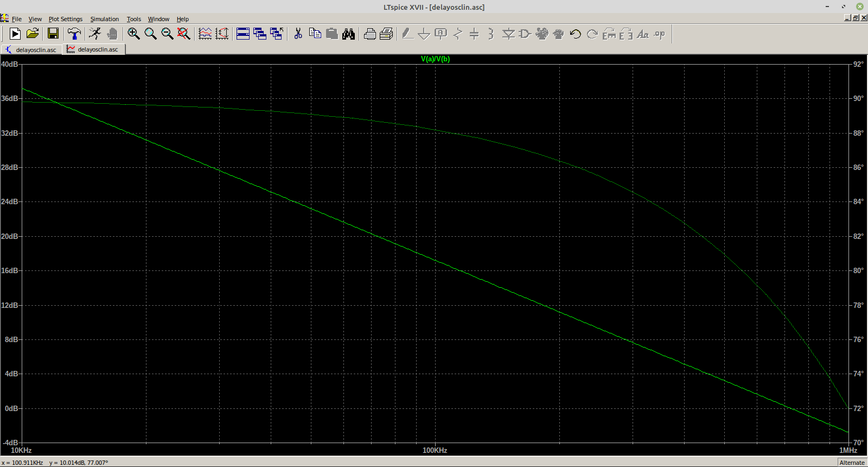Click the 10KHz frequency axis label
The height and width of the screenshot is (467, 868).
pos(21,450)
